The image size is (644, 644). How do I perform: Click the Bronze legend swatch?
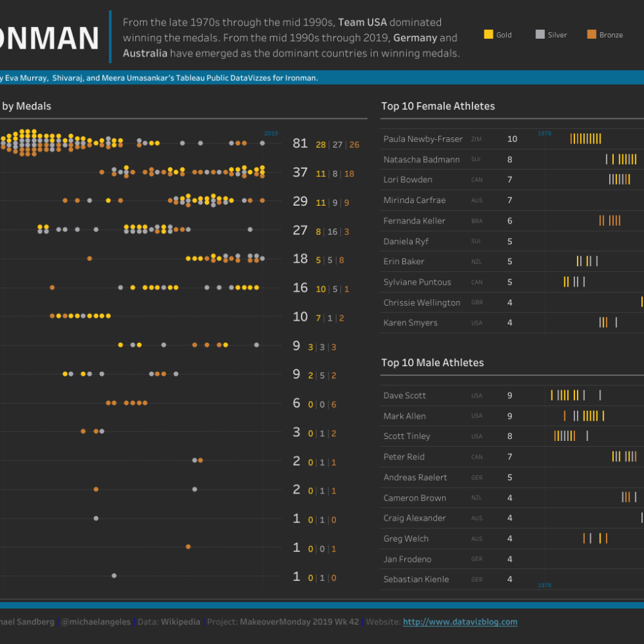pyautogui.click(x=591, y=34)
